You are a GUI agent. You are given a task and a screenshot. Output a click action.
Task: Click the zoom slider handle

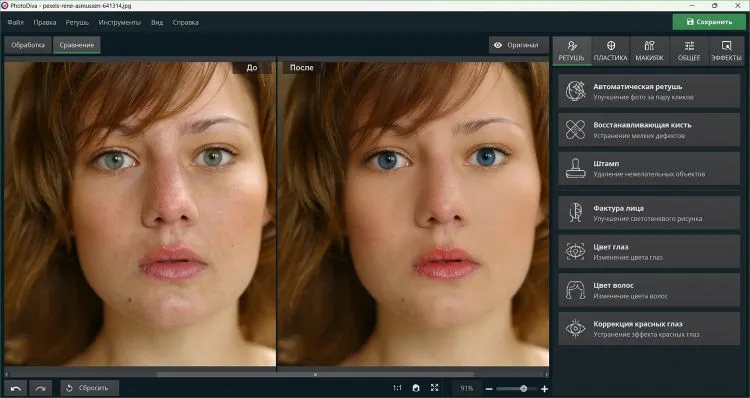(524, 389)
